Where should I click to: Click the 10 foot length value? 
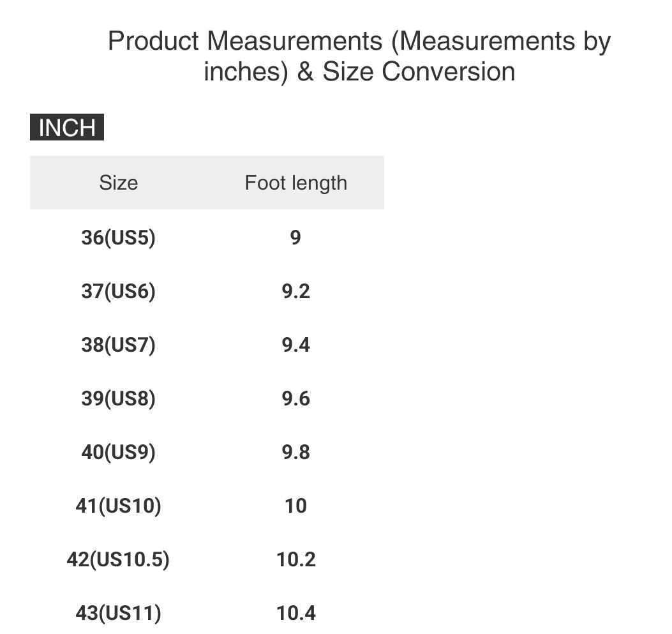tap(295, 506)
